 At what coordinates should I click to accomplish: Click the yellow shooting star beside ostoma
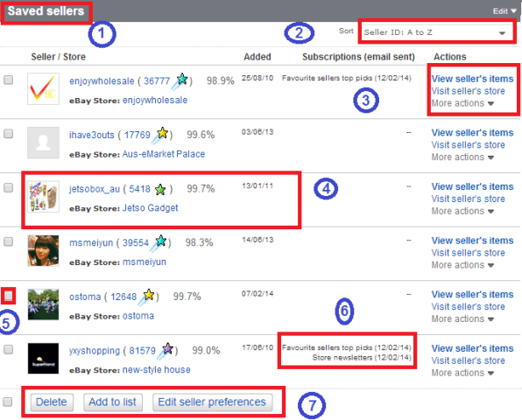coord(146,297)
